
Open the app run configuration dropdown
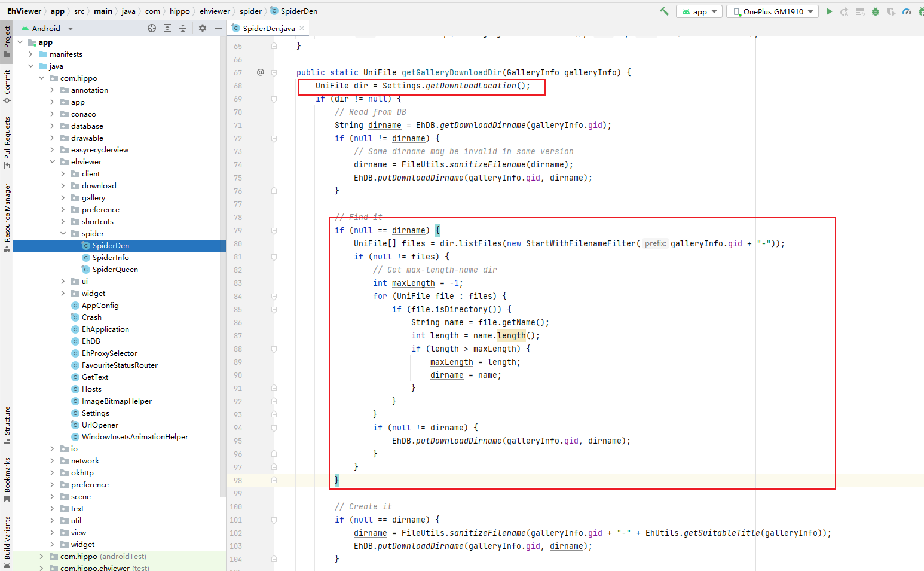pyautogui.click(x=699, y=11)
